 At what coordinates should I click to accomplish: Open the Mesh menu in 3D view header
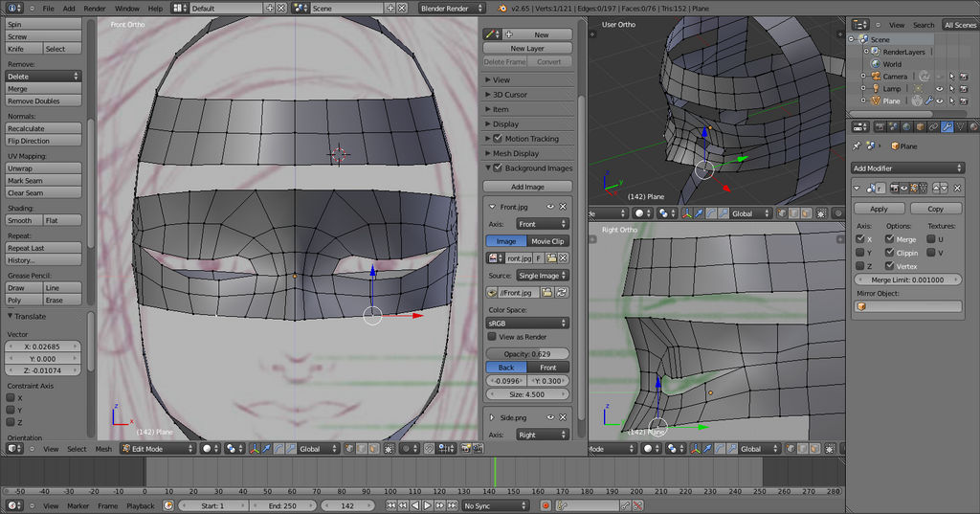point(103,449)
